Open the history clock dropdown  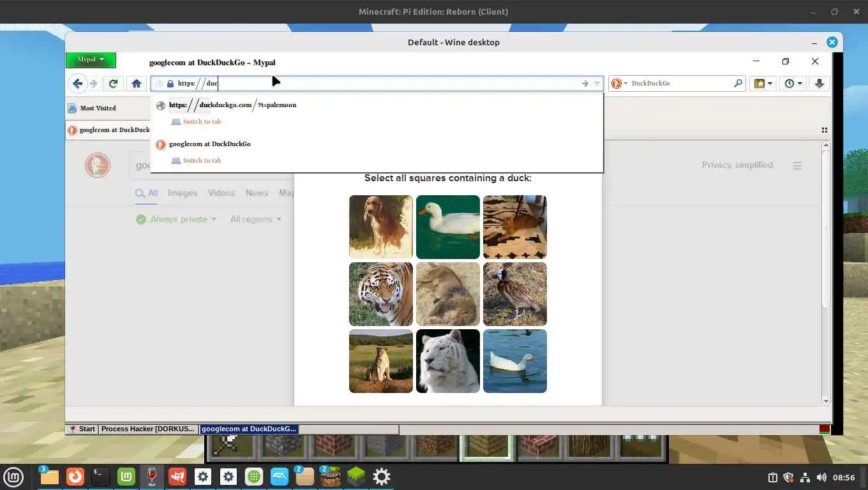pyautogui.click(x=793, y=84)
